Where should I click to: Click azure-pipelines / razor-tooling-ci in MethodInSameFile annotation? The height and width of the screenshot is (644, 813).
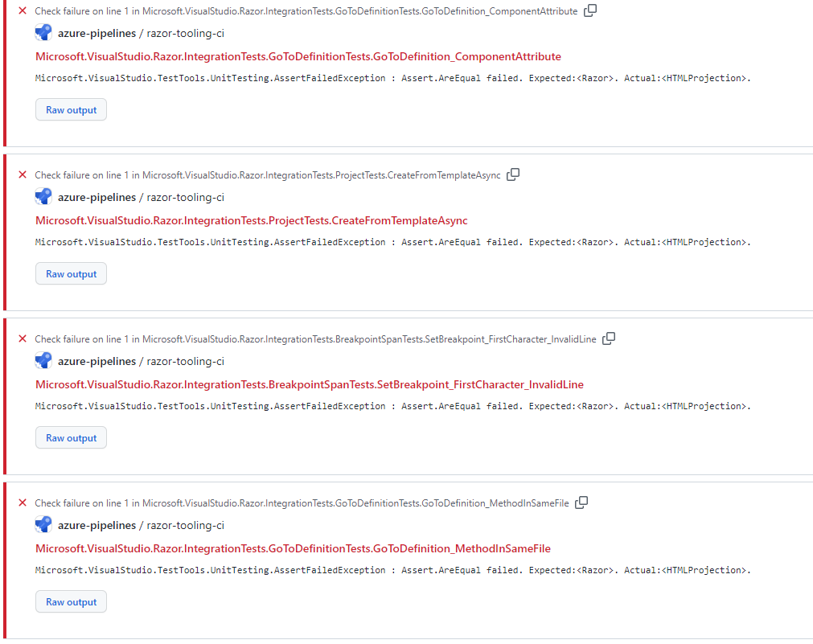141,525
